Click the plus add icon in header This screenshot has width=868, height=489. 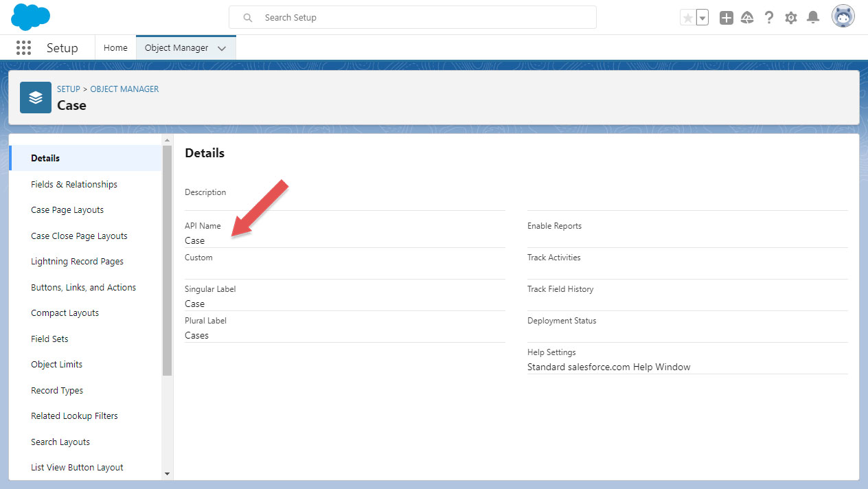pyautogui.click(x=726, y=17)
